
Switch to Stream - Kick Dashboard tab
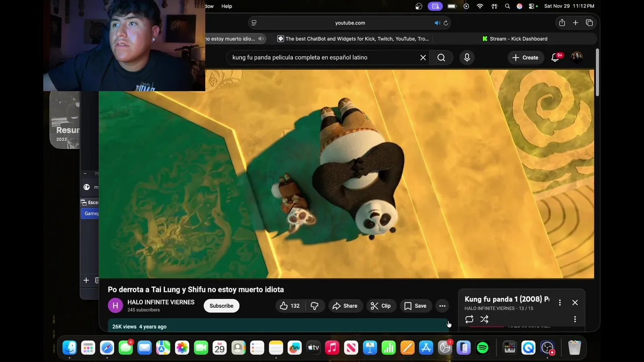515,39
